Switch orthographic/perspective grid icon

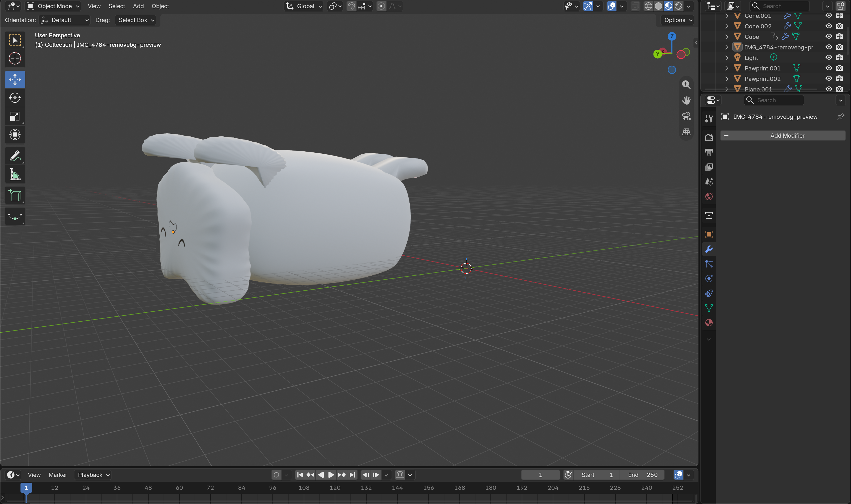[x=686, y=132]
